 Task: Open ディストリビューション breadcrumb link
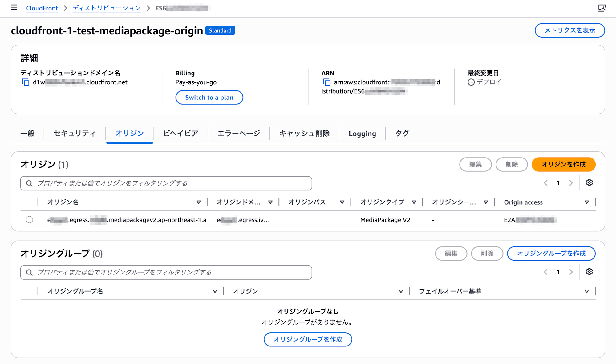(x=107, y=8)
